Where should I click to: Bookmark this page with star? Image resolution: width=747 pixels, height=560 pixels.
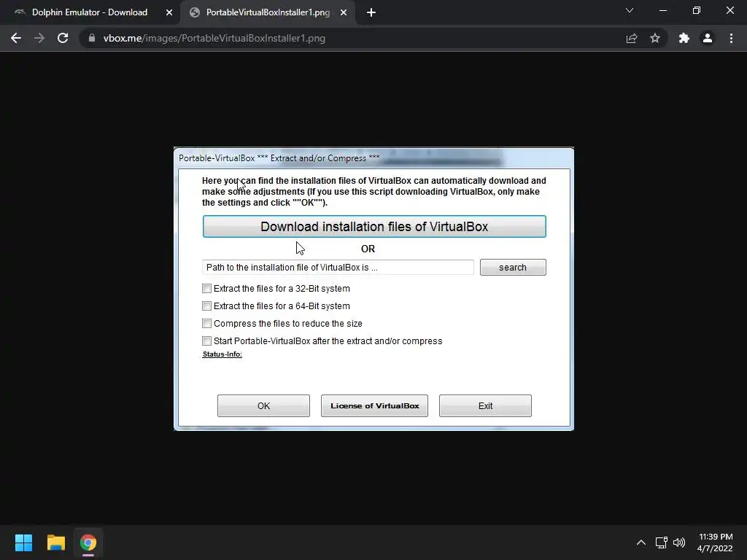[x=655, y=38]
